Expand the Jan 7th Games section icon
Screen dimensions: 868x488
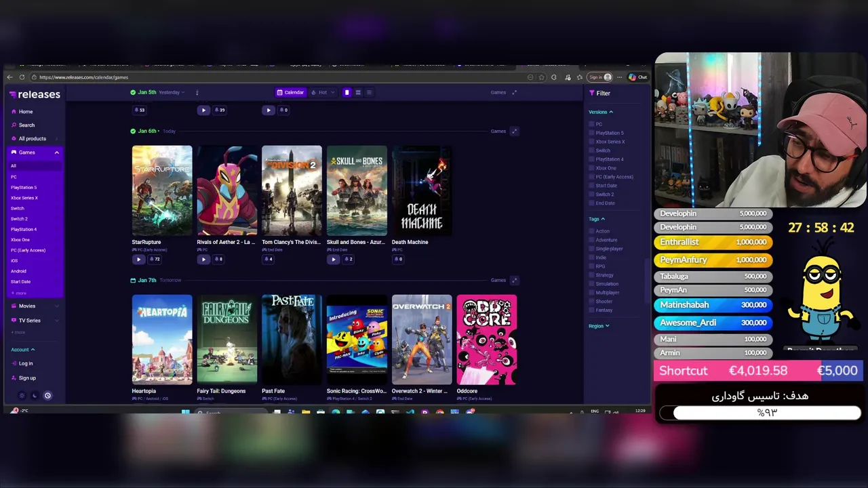point(514,281)
